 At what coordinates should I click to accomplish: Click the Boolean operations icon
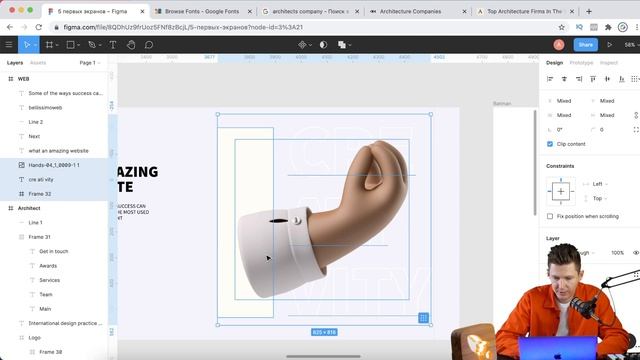click(342, 44)
